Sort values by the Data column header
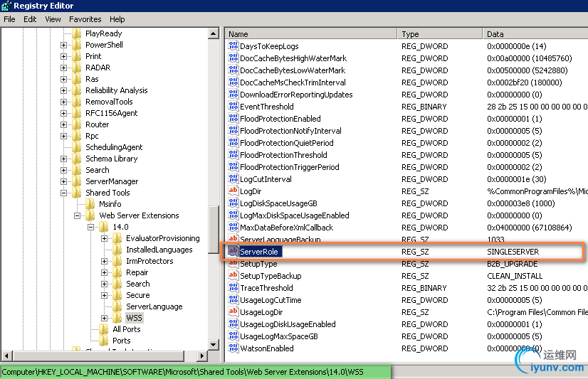Screen dimensions: 588x379 (535, 33)
